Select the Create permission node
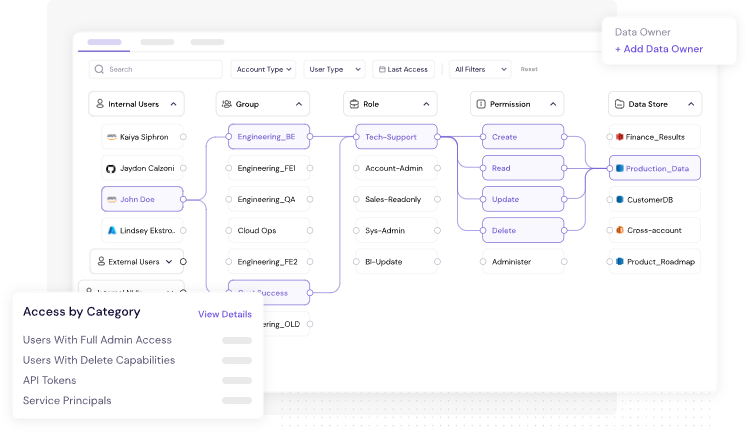Image resolution: width=748 pixels, height=432 pixels. pyautogui.click(x=523, y=137)
